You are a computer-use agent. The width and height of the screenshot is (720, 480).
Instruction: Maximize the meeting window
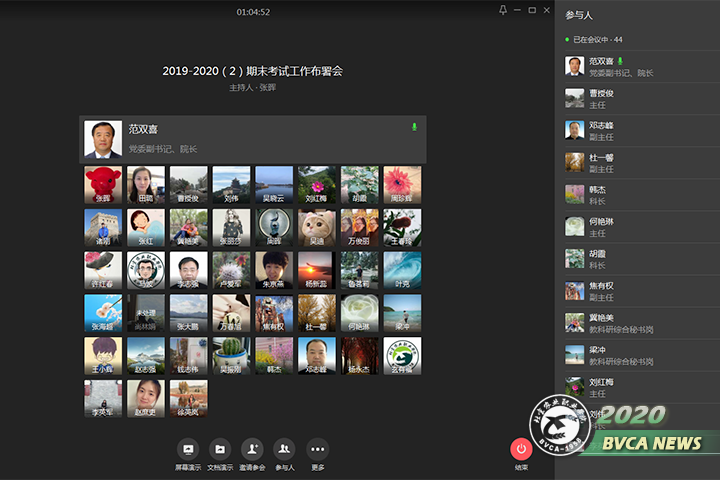pos(532,10)
